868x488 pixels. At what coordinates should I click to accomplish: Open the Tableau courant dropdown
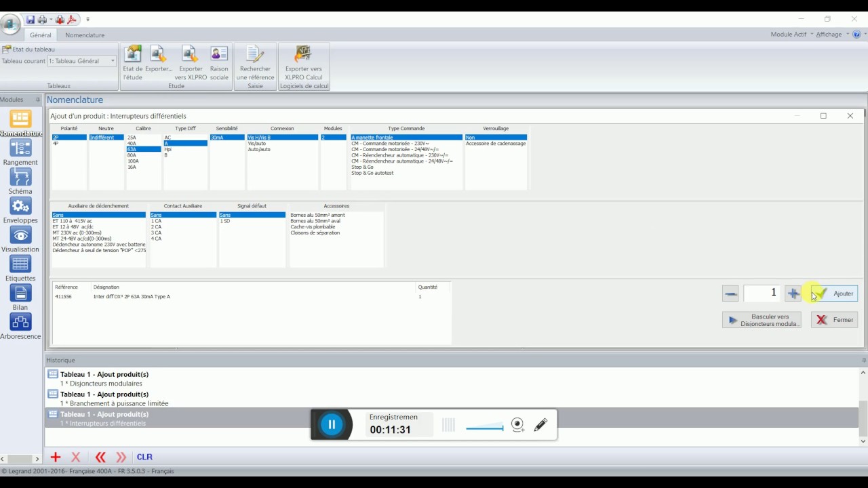coord(81,61)
